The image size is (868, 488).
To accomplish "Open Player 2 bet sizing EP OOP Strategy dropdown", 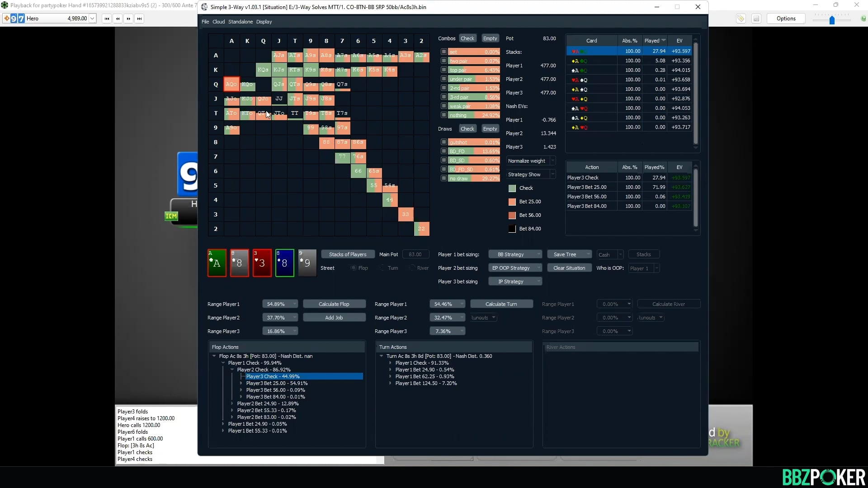I will (x=515, y=268).
